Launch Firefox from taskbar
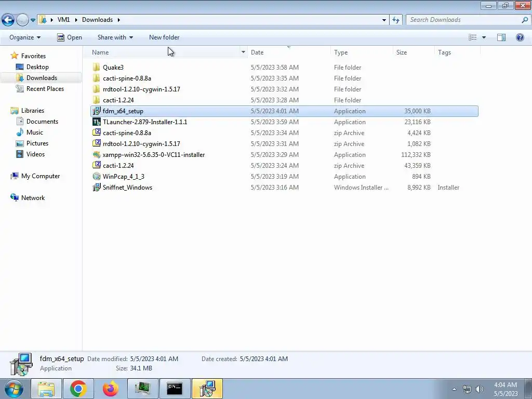This screenshot has width=532, height=399. point(111,389)
